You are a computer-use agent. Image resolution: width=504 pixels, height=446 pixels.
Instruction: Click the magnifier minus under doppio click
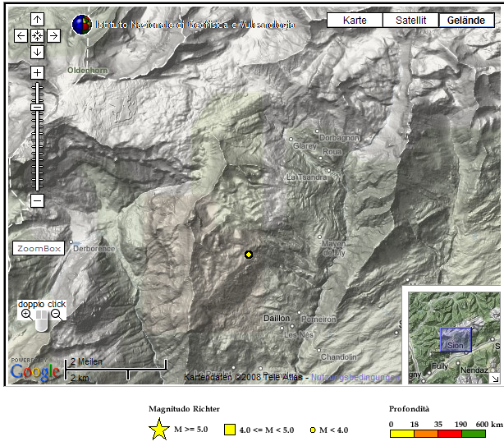pos(56,315)
